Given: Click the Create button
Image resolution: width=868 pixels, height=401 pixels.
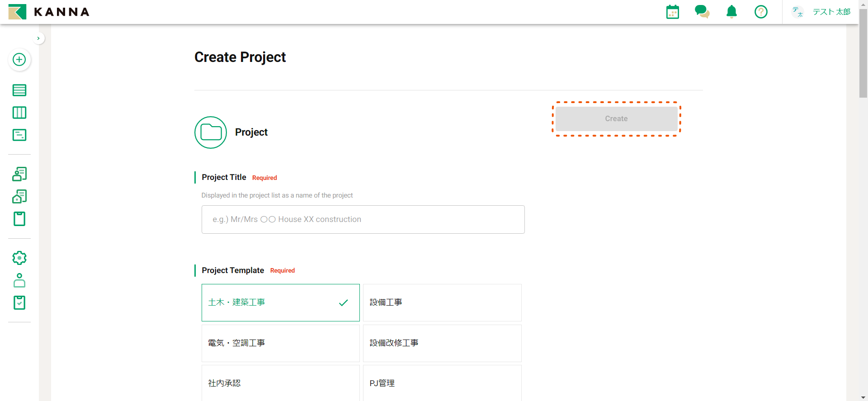Looking at the screenshot, I should (616, 119).
